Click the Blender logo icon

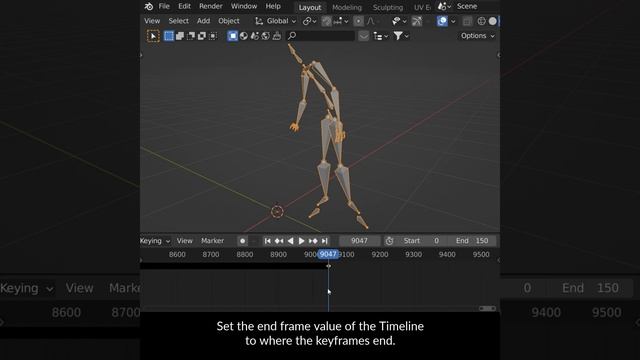(x=149, y=7)
